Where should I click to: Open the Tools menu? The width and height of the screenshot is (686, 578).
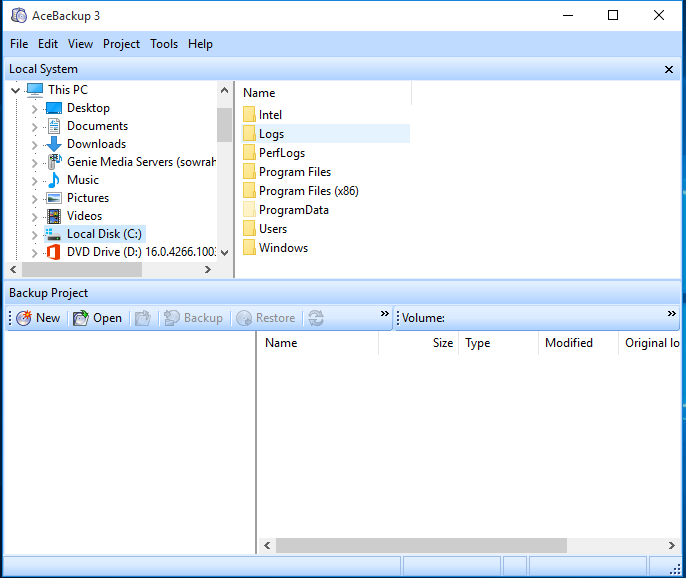(x=164, y=44)
